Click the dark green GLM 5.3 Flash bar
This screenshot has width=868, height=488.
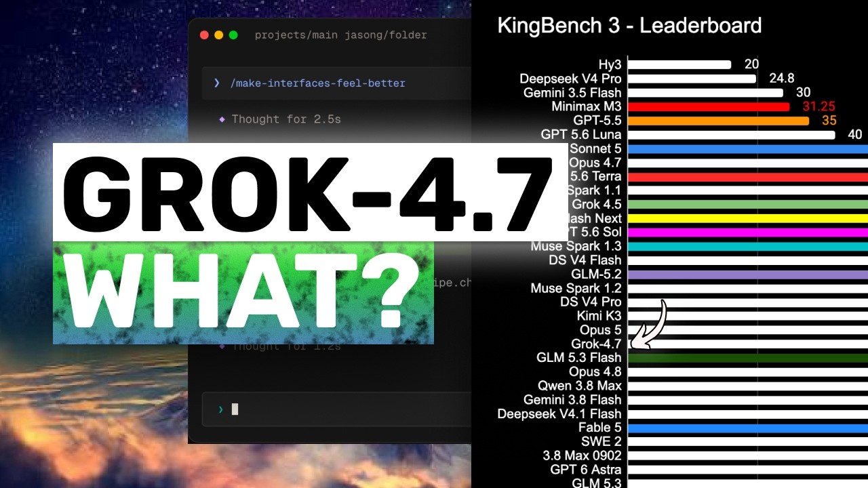pyautogui.click(x=748, y=358)
